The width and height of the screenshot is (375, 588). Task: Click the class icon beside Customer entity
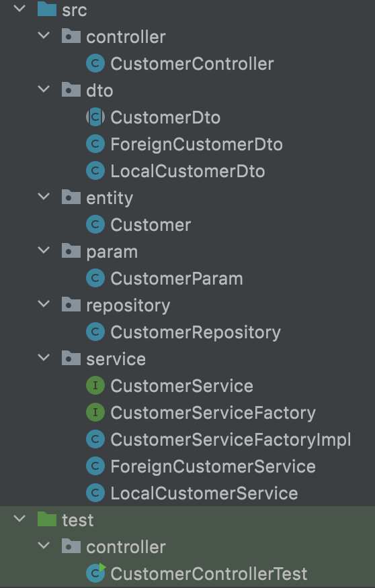(95, 225)
